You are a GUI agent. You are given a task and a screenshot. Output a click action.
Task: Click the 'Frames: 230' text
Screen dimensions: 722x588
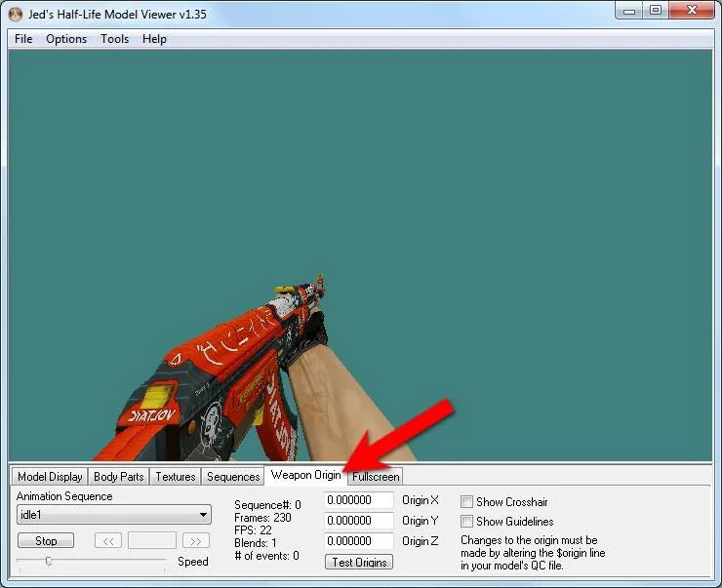tap(262, 518)
